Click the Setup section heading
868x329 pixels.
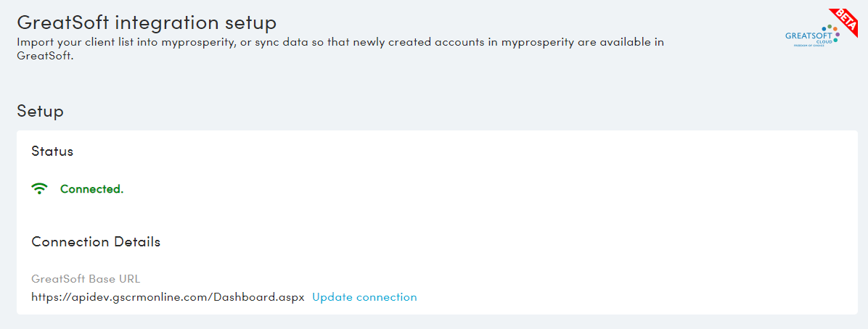(40, 111)
